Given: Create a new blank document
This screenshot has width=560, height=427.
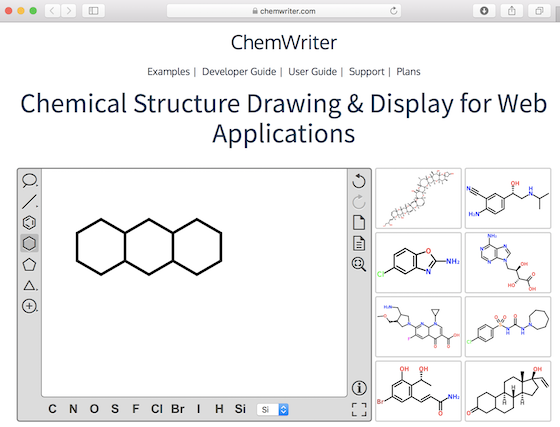Looking at the screenshot, I should pyautogui.click(x=359, y=223).
